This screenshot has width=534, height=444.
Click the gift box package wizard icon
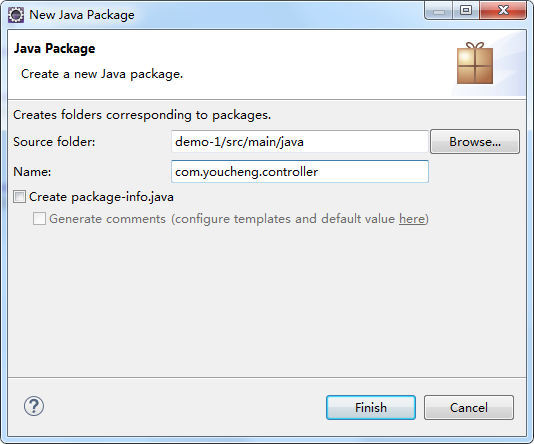point(475,63)
